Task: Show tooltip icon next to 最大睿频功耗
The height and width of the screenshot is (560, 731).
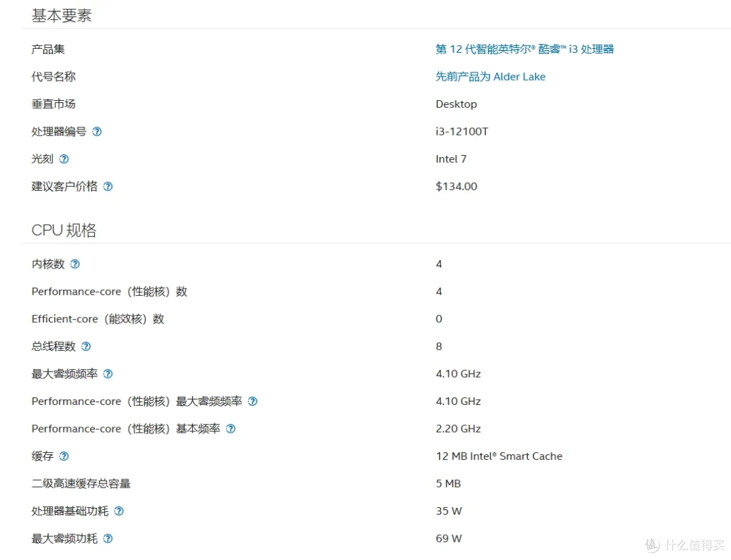Action: (x=108, y=538)
